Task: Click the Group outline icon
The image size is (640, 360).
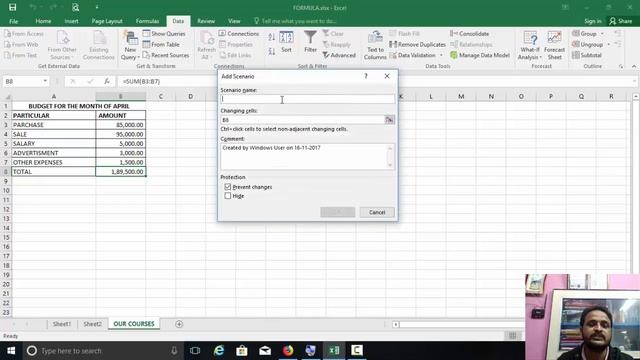Action: pyautogui.click(x=576, y=33)
